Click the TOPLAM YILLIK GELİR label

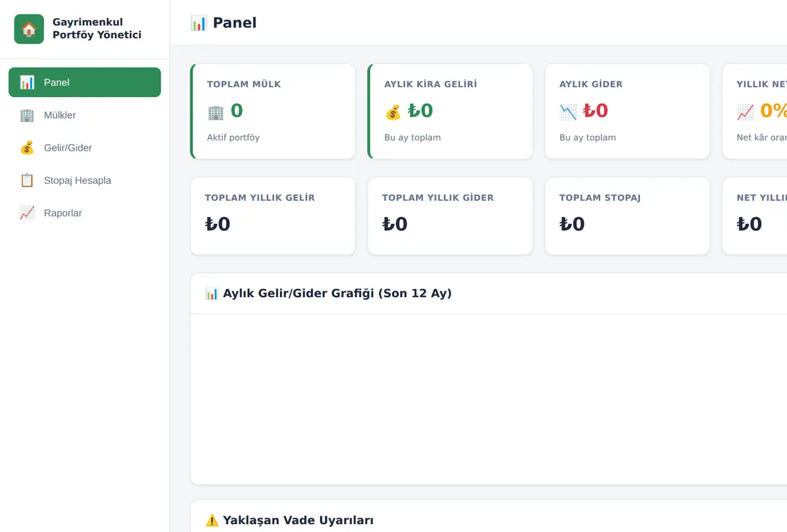260,197
